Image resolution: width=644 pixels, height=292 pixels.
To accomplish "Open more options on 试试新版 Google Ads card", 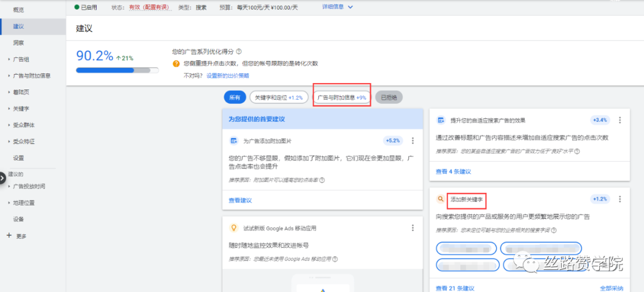I will [413, 228].
